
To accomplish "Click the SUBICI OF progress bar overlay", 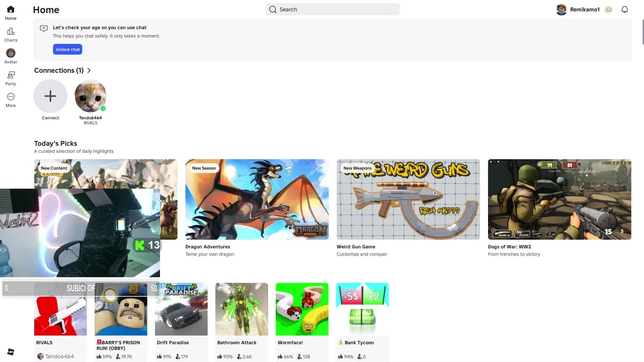I will point(80,289).
